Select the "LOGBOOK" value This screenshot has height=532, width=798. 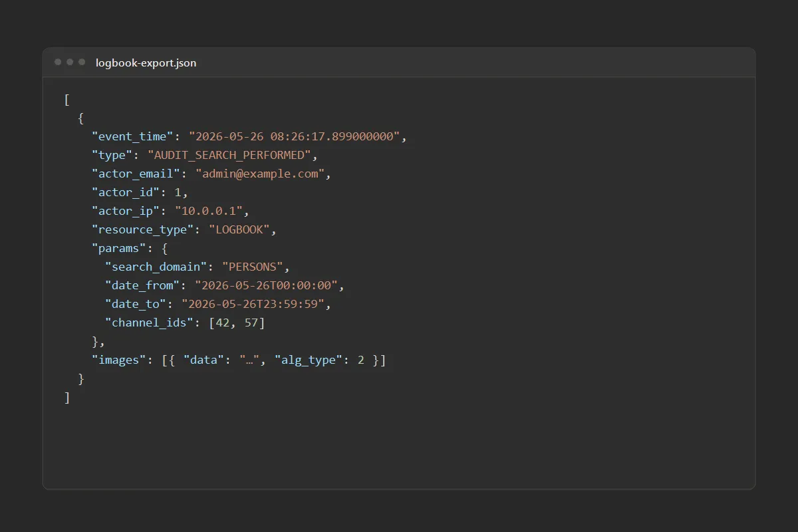click(x=239, y=229)
